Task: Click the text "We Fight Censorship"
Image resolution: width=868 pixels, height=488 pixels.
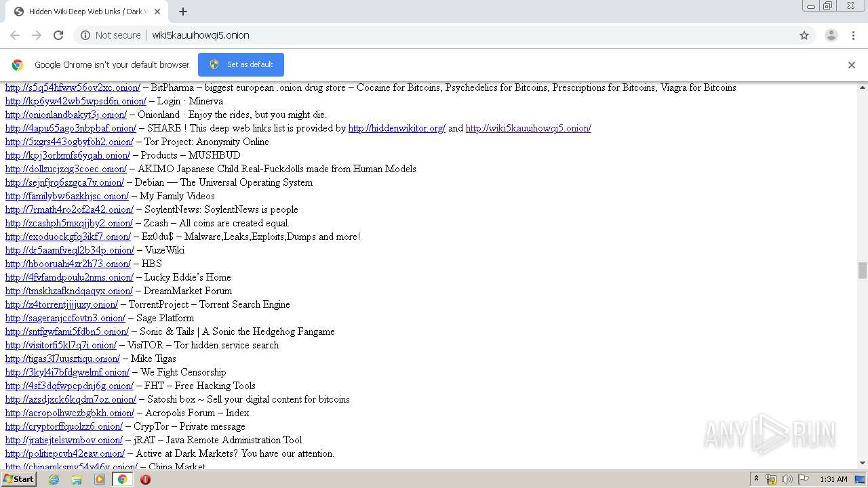Action: [x=183, y=372]
